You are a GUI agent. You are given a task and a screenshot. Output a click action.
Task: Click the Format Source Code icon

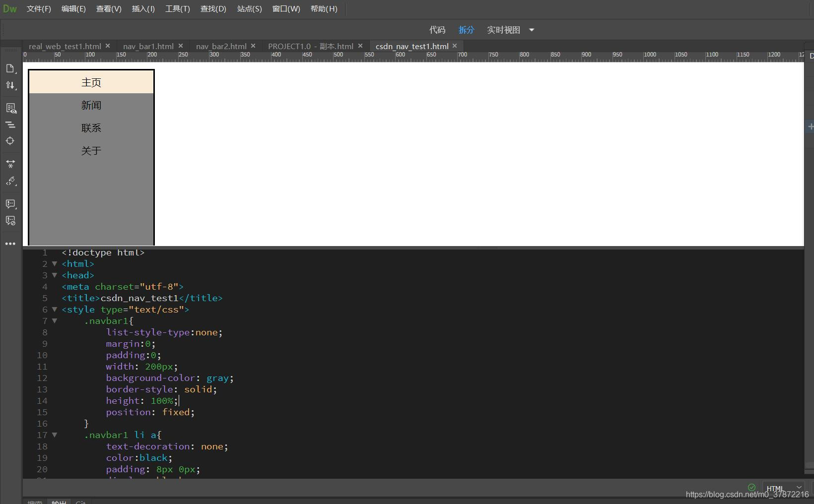(x=10, y=181)
